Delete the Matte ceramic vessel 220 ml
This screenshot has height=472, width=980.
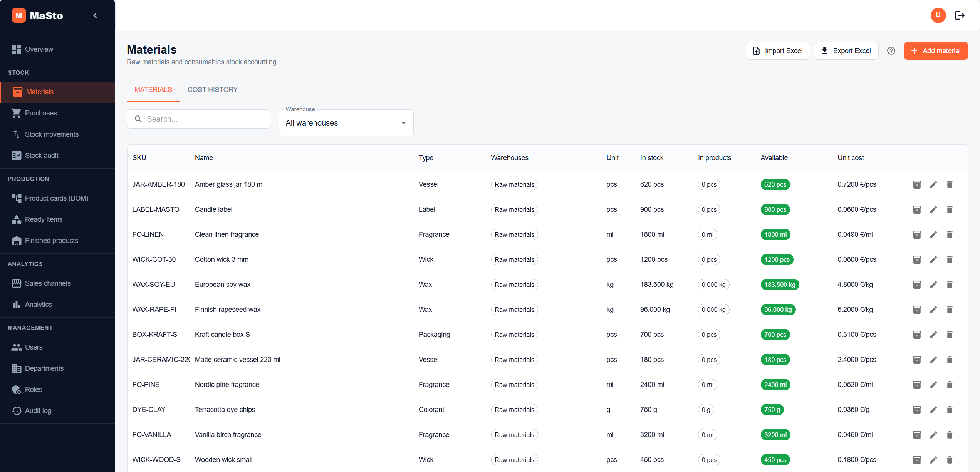(x=950, y=360)
